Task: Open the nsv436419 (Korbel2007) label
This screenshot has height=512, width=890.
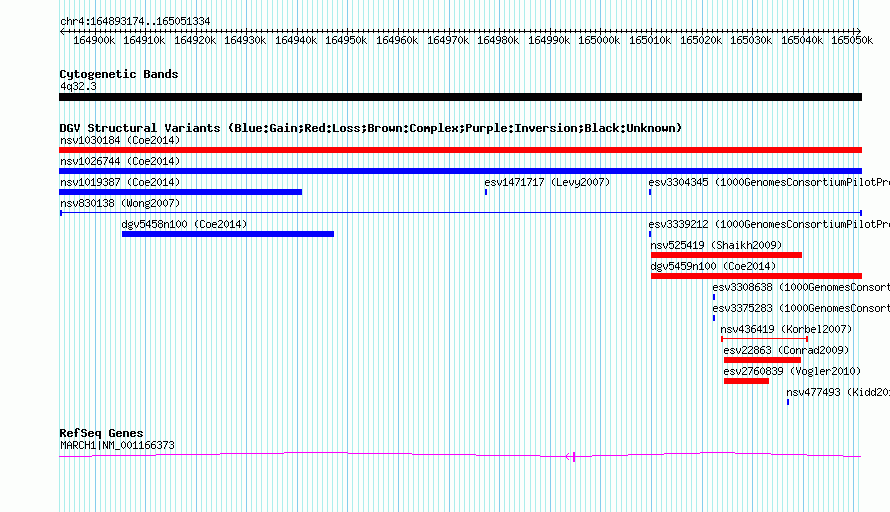Action: (786, 329)
